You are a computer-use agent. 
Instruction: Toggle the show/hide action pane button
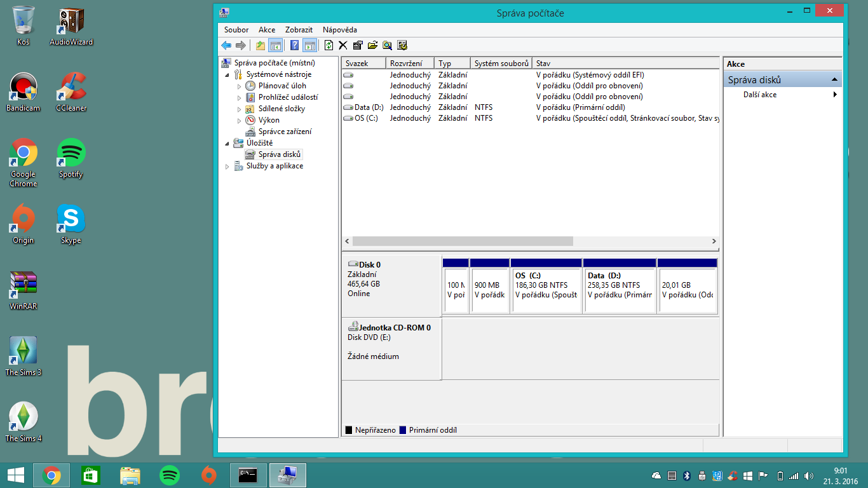pos(309,45)
